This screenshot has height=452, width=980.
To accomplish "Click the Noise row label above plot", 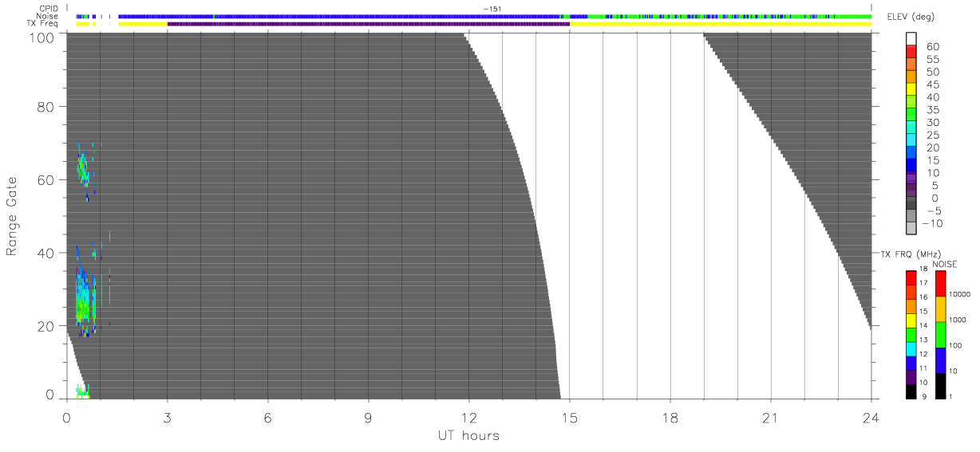I will pos(49,16).
